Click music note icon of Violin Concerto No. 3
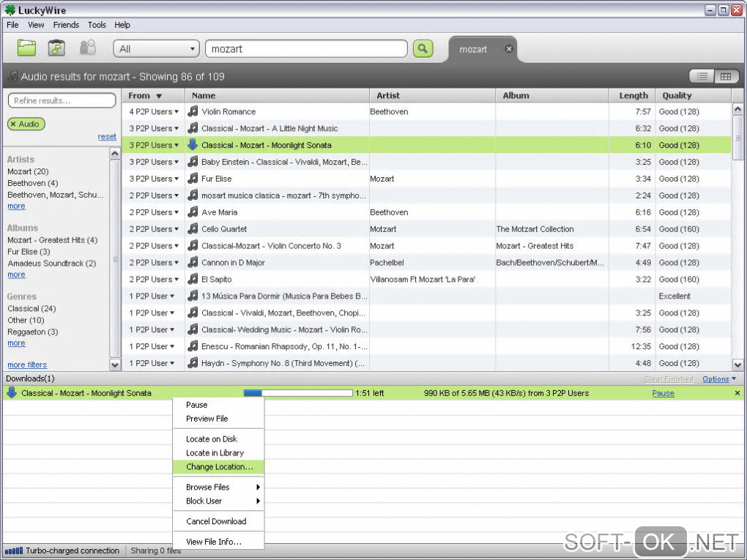The width and height of the screenshot is (747, 560). 193,246
